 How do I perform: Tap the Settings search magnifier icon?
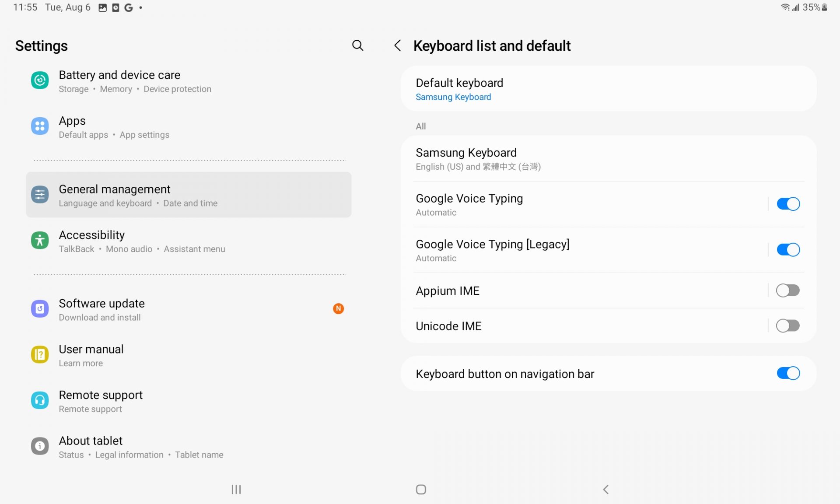click(357, 45)
